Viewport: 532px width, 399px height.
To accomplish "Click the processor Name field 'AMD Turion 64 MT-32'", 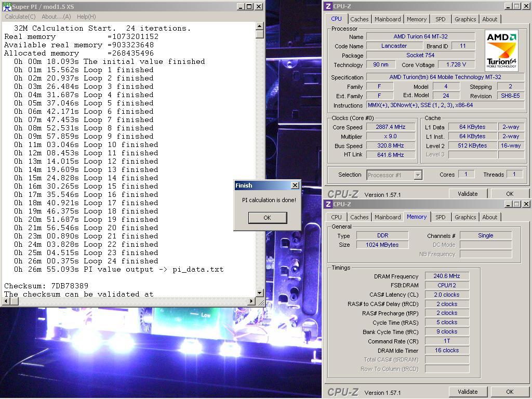I will (420, 36).
